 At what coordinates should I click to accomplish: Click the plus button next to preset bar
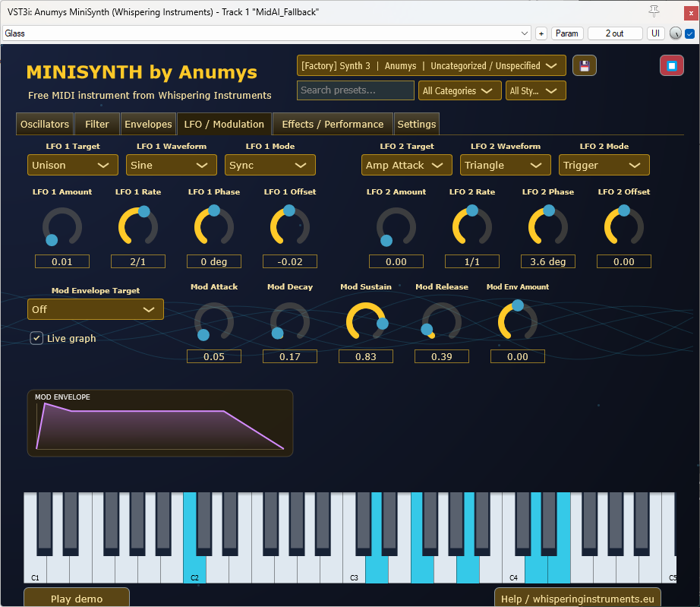coord(541,33)
